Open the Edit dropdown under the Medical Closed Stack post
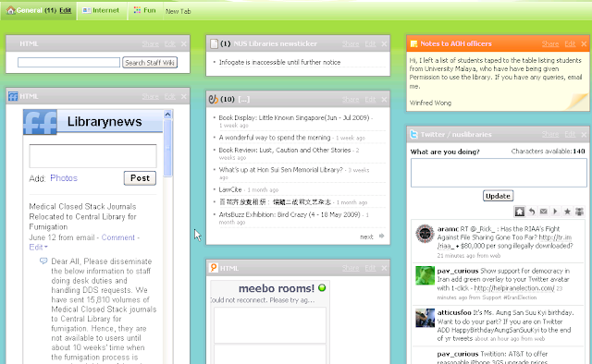The height and width of the screenshot is (364, 592). [38, 247]
